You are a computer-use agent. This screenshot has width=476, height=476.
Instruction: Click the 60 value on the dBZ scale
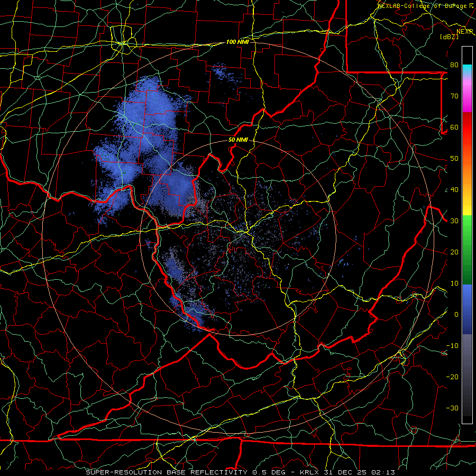[454, 127]
